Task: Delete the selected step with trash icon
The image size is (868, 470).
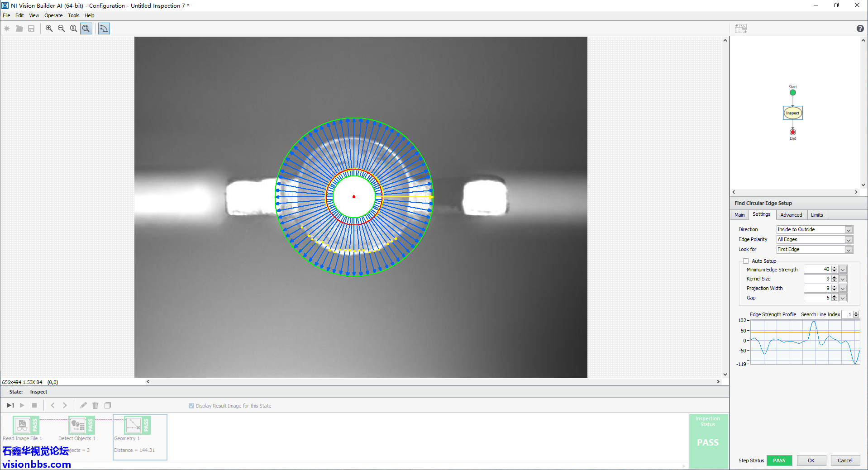Action: pos(95,405)
